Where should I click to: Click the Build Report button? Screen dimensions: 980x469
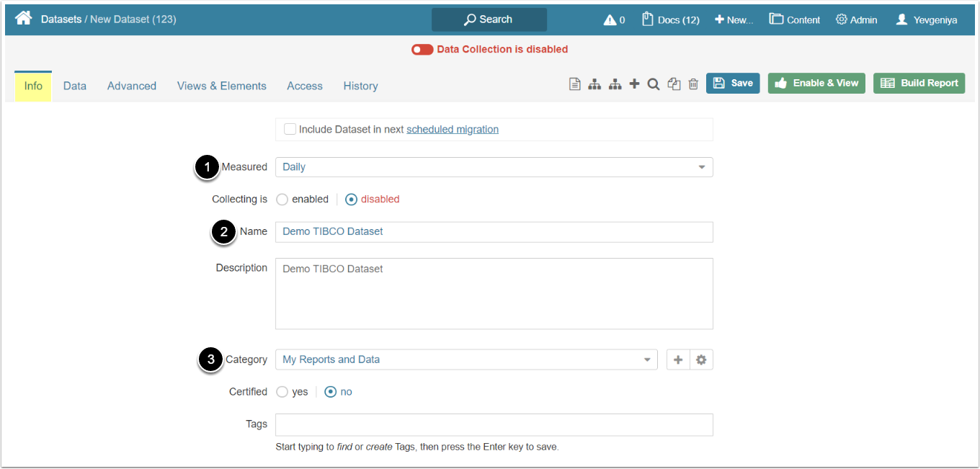point(919,83)
